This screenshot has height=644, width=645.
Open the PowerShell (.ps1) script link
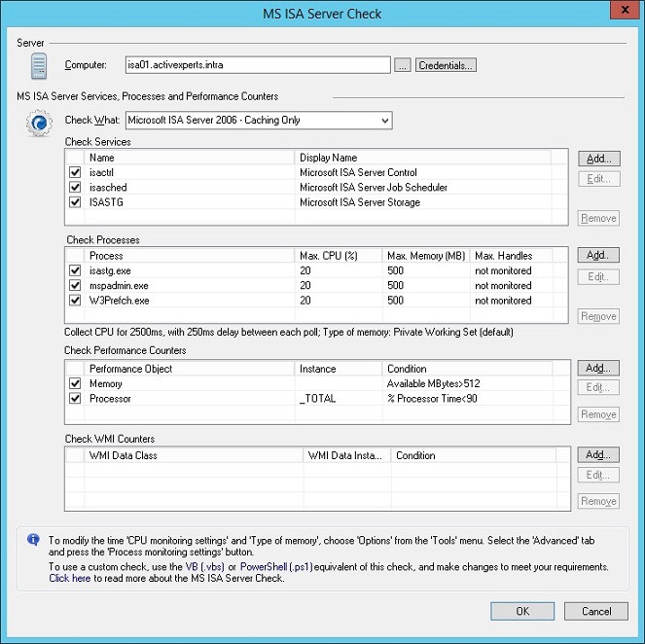point(276,567)
